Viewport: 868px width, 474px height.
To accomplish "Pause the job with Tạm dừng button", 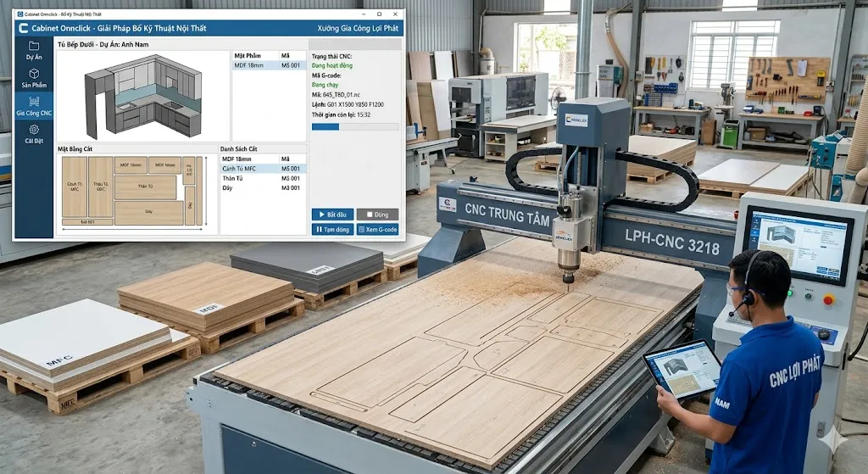I will click(332, 229).
